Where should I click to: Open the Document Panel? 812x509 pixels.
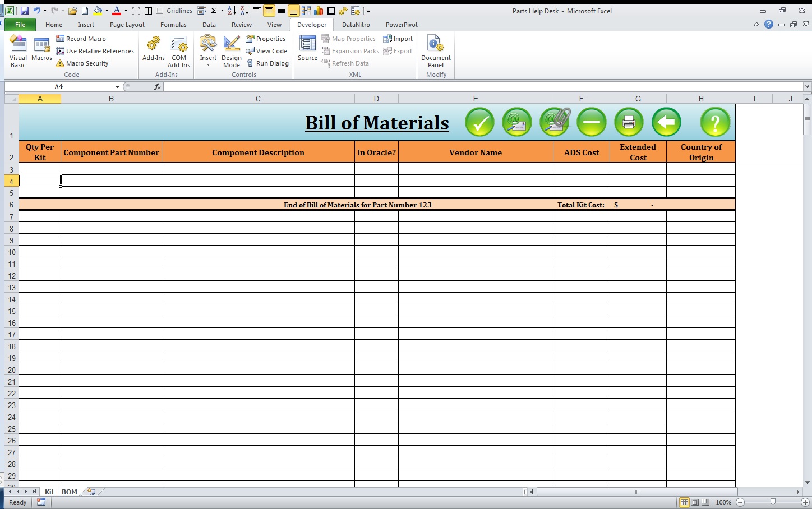point(436,51)
